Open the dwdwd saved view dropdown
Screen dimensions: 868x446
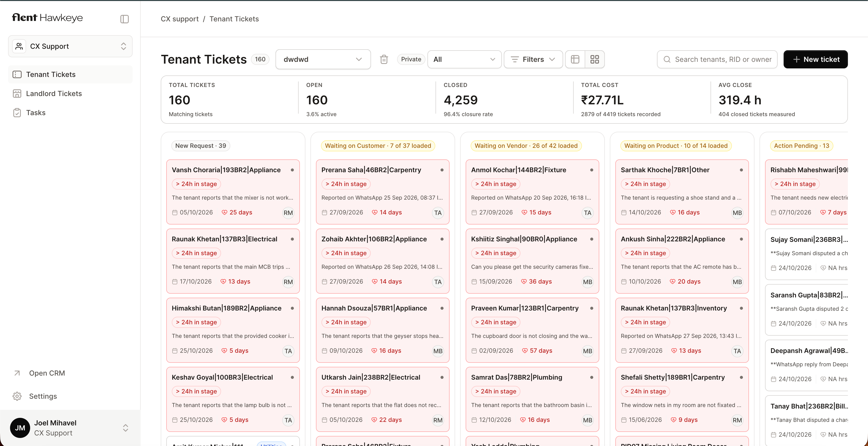(x=323, y=59)
